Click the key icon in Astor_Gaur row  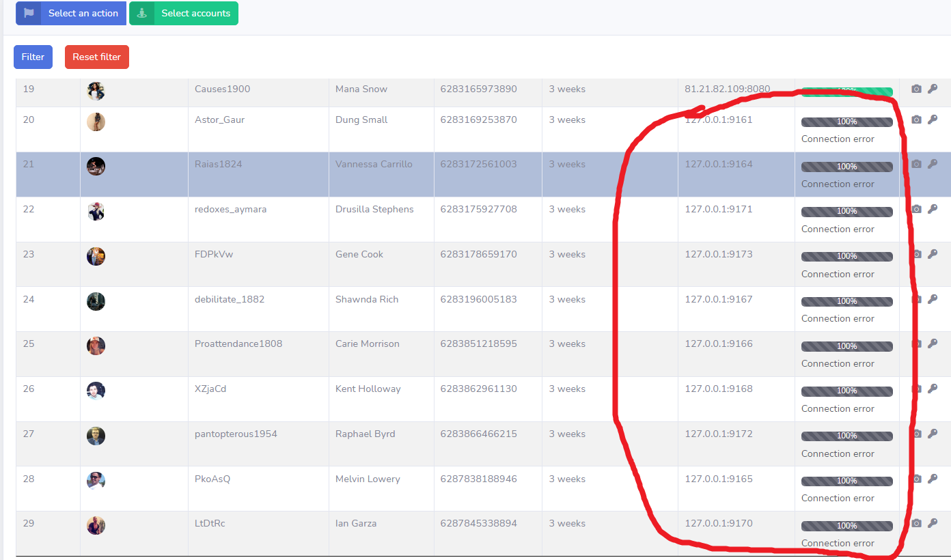coord(933,120)
